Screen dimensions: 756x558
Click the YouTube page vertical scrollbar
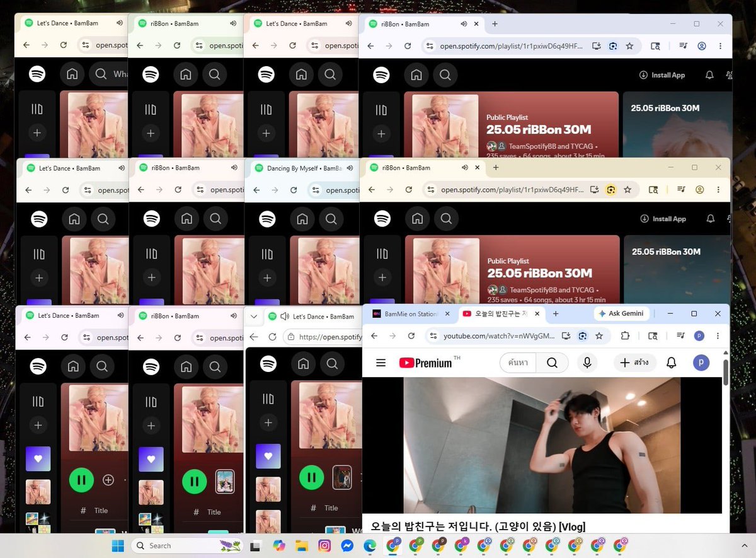[x=726, y=372]
